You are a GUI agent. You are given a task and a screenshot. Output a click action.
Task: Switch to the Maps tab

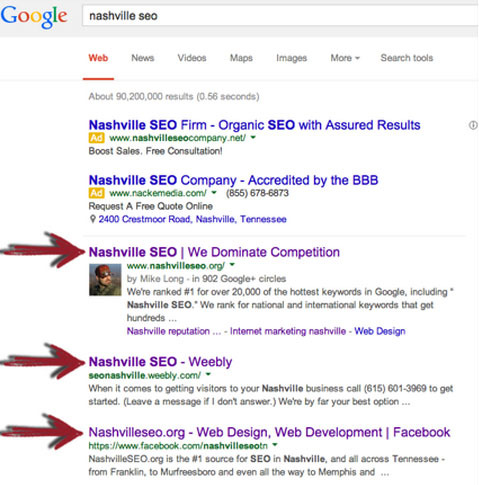(x=241, y=58)
